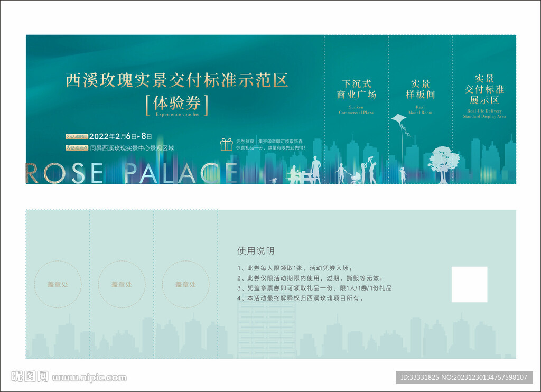
Task: Click the 实景样板间 stub title
Action: tap(420, 89)
